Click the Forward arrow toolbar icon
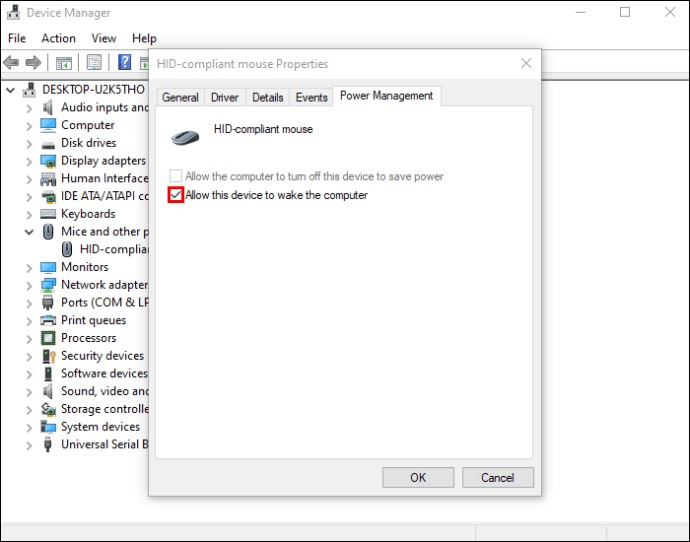 [34, 62]
